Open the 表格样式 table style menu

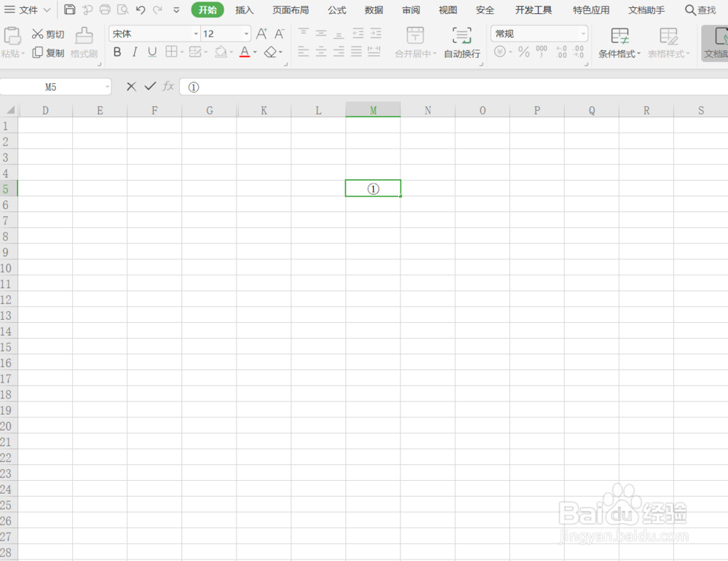coord(668,42)
